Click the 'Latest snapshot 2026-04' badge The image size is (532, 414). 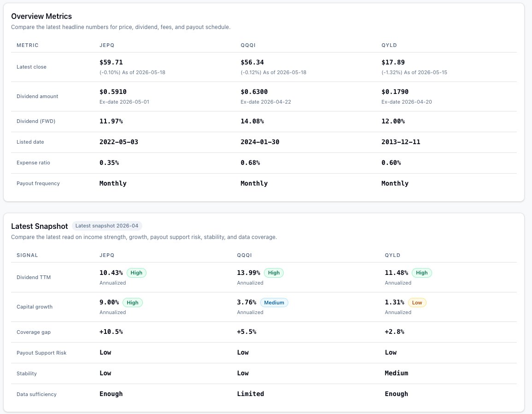tap(107, 226)
